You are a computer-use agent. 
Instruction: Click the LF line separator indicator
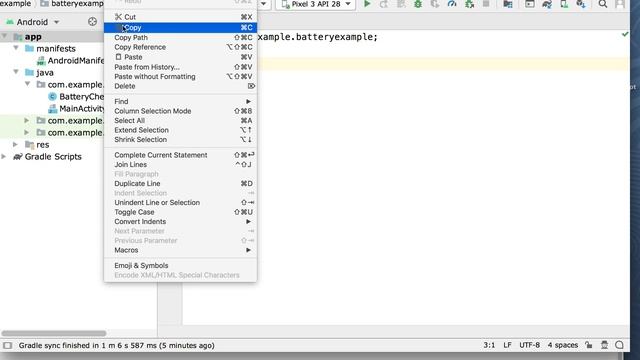tap(507, 345)
